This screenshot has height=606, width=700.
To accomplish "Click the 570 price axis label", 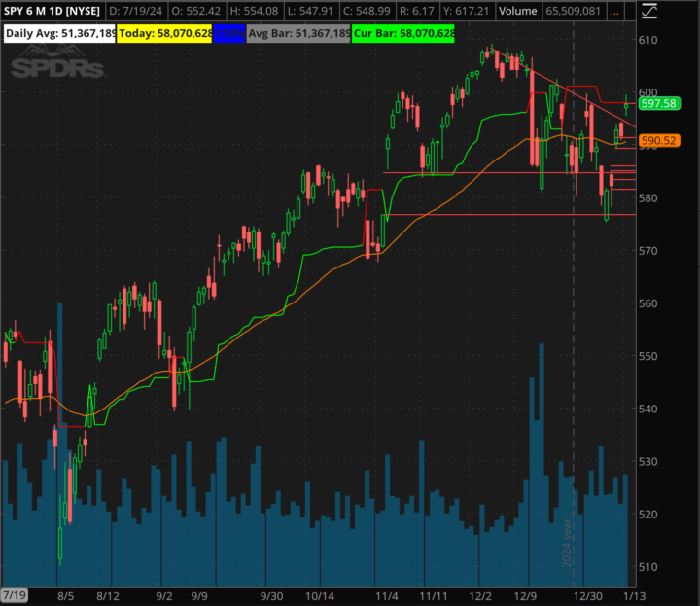I will coord(647,251).
